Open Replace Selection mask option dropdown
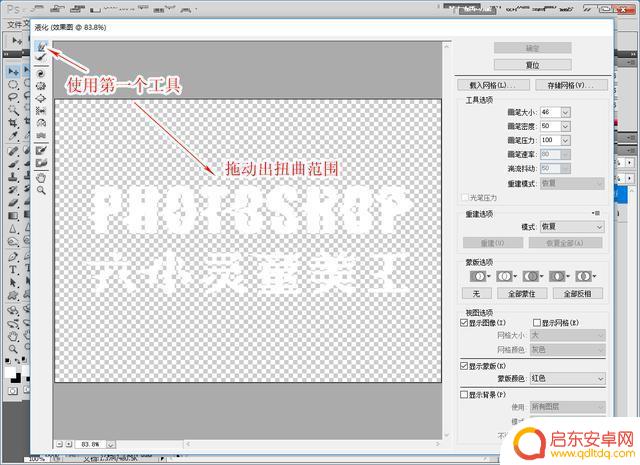Viewport: 640px width, 465px height. (480, 276)
